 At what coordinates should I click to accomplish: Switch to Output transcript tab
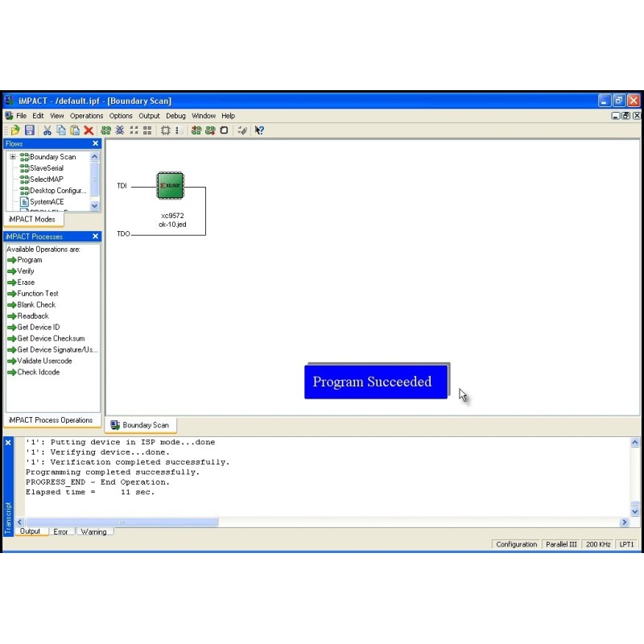[x=31, y=531]
